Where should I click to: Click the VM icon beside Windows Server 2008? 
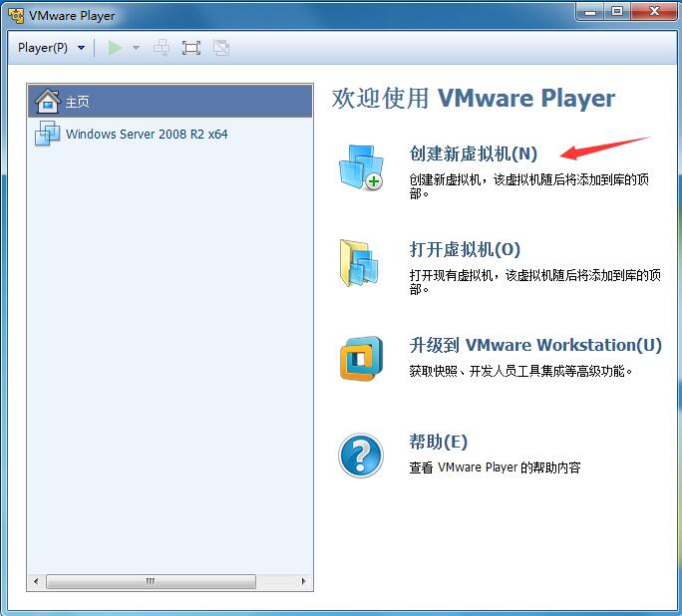coord(47,134)
